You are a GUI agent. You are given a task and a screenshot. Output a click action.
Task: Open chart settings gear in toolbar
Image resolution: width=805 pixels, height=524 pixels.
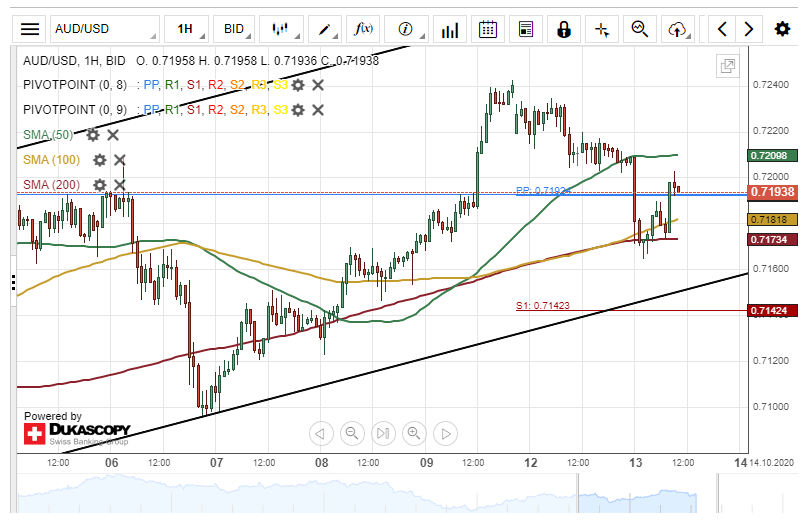[782, 29]
